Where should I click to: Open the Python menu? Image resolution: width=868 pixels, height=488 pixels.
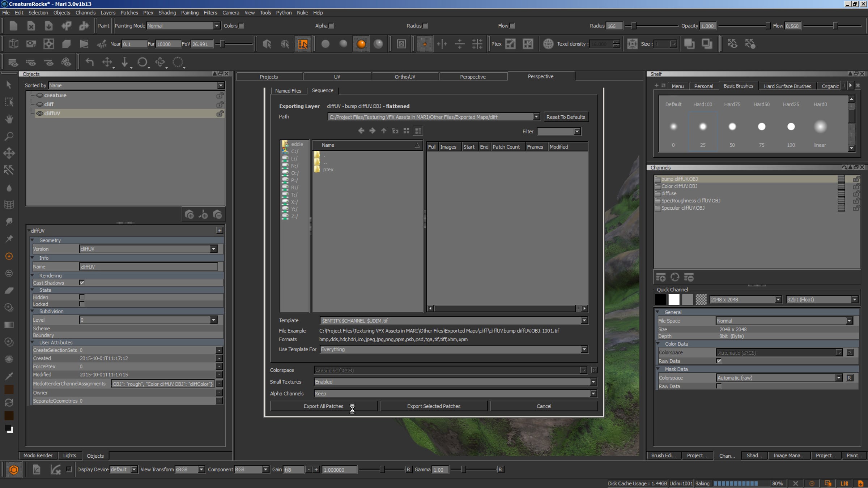284,13
